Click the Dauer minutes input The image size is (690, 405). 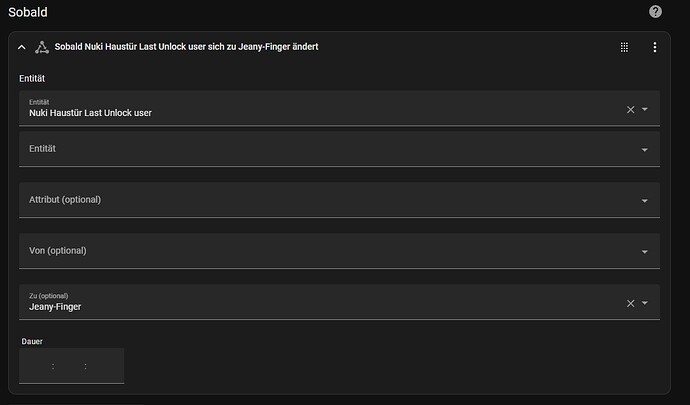[x=69, y=366]
